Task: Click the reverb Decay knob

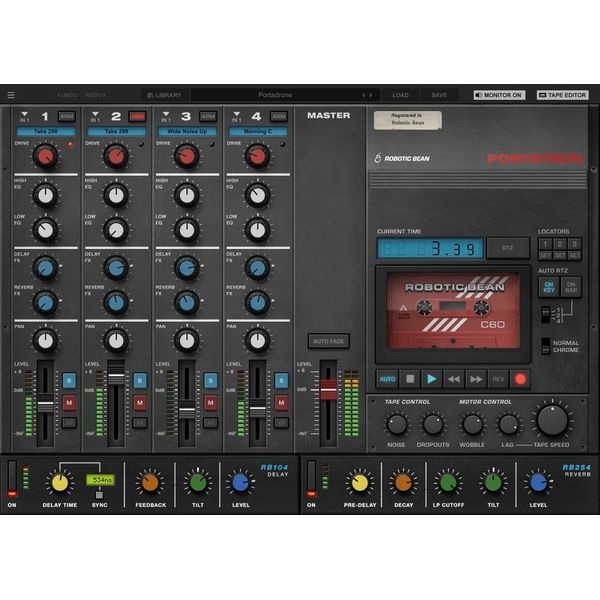Action: point(403,483)
